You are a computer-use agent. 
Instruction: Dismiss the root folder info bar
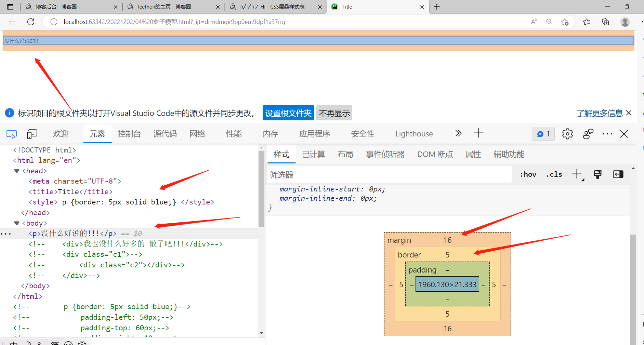click(x=629, y=113)
